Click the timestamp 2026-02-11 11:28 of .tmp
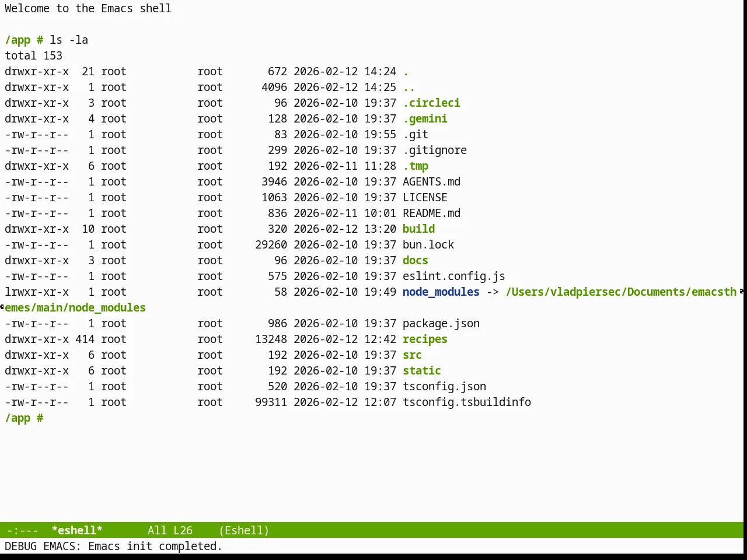The image size is (747, 560). click(x=345, y=166)
